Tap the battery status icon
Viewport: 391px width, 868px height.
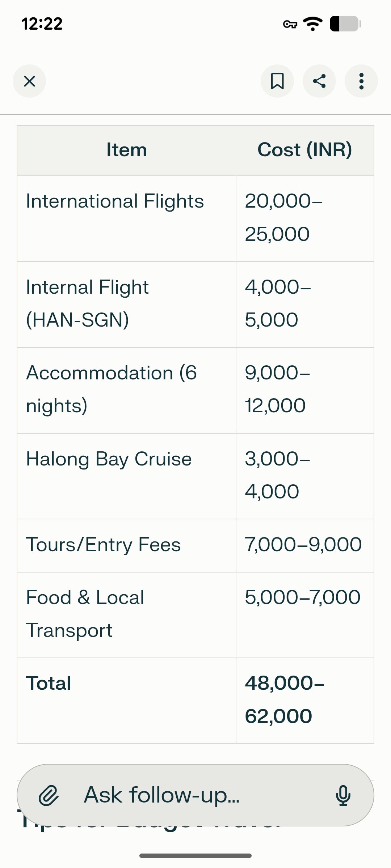point(345,24)
